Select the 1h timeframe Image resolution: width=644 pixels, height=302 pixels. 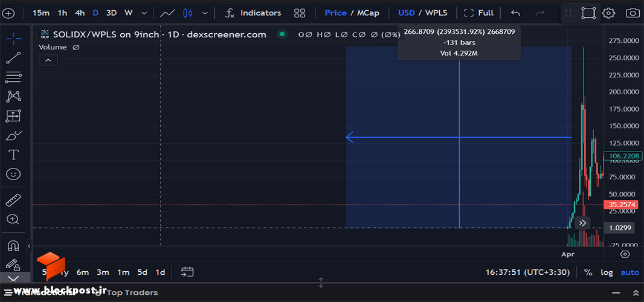[x=62, y=13]
